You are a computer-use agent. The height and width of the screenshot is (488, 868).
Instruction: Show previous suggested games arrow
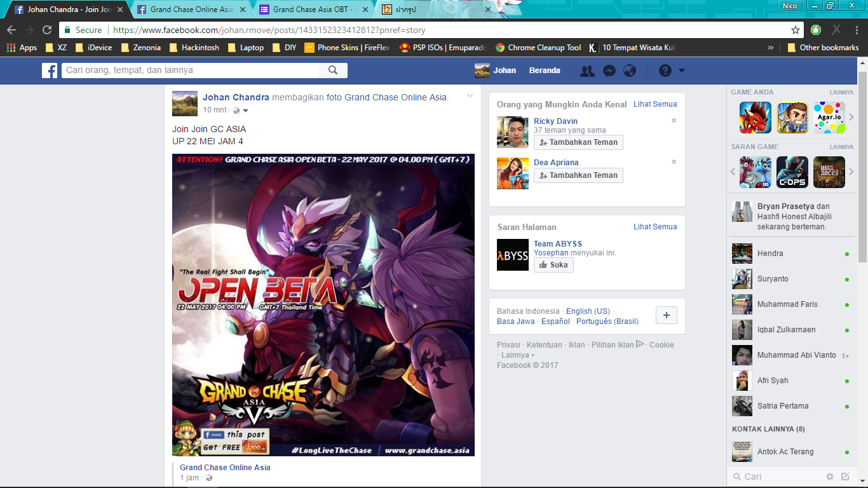734,172
